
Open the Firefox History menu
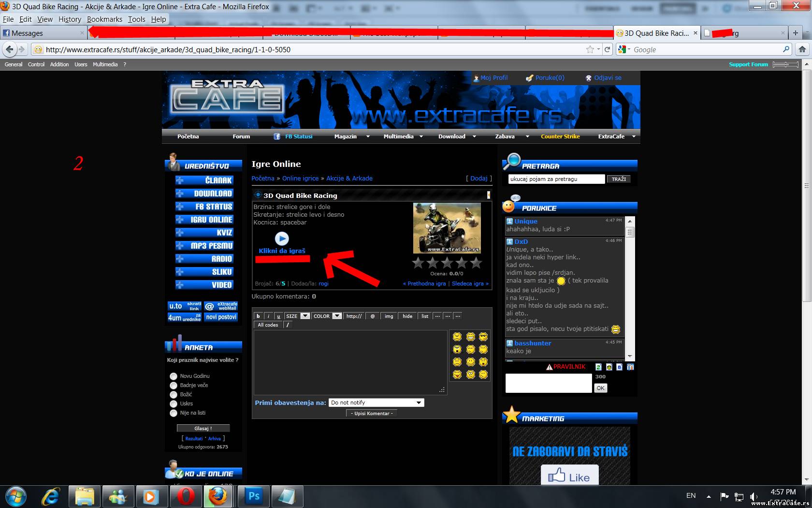(x=70, y=19)
